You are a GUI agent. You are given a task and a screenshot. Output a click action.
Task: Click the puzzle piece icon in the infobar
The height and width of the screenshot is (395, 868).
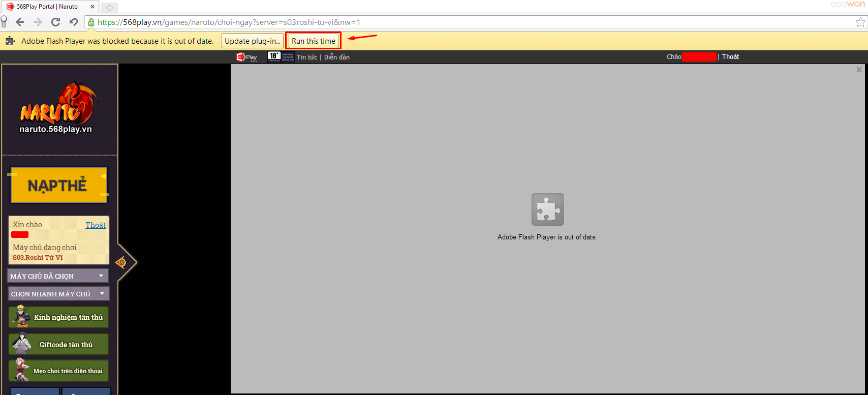click(10, 41)
